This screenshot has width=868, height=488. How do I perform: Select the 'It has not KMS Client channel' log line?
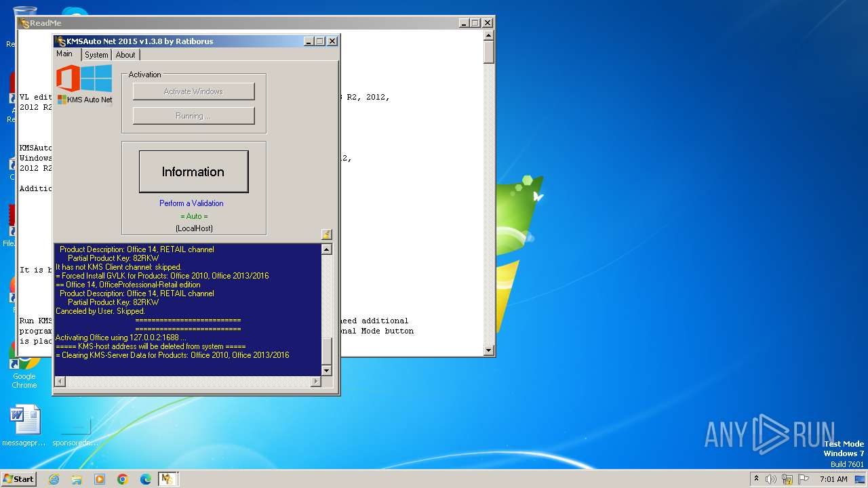[119, 267]
